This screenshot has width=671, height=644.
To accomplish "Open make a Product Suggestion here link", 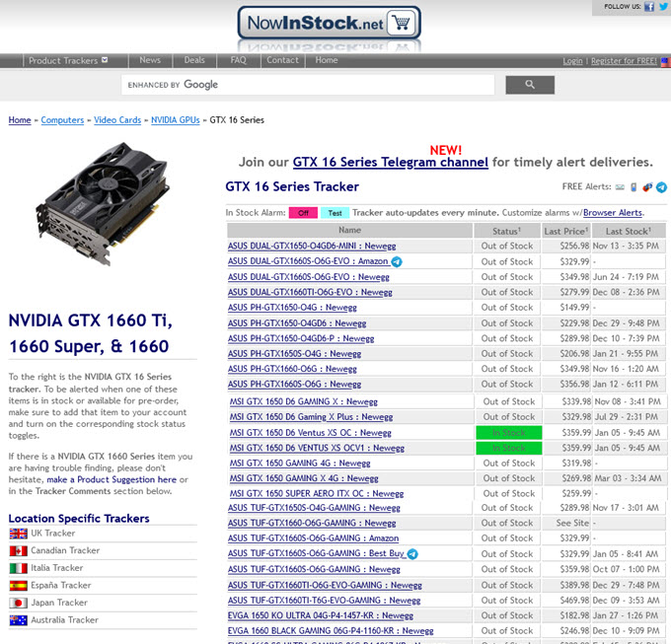I will point(112,479).
